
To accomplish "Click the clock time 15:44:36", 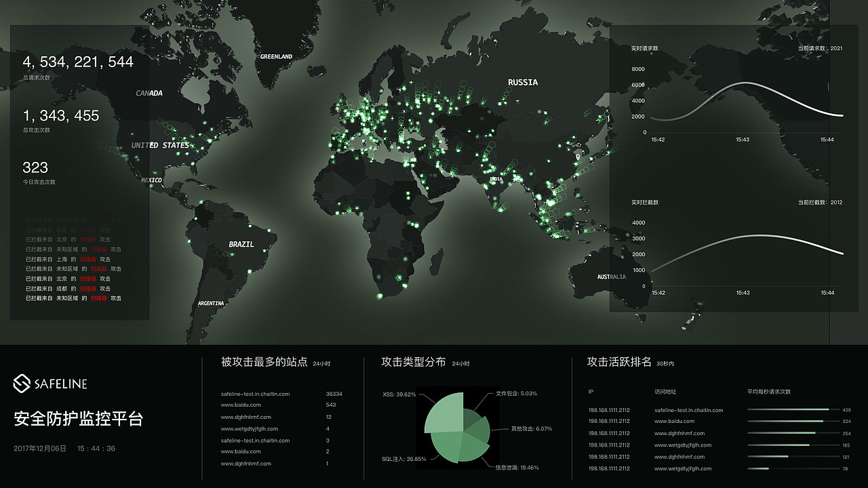I will [x=96, y=448].
